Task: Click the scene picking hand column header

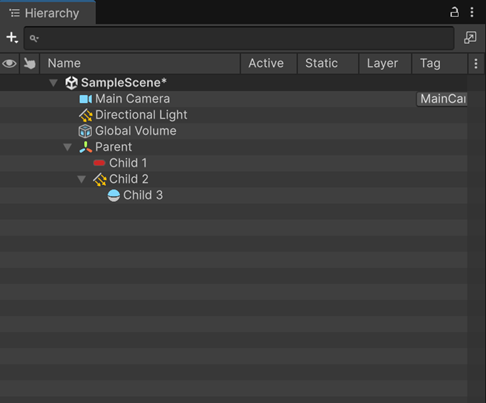Action: tap(30, 63)
